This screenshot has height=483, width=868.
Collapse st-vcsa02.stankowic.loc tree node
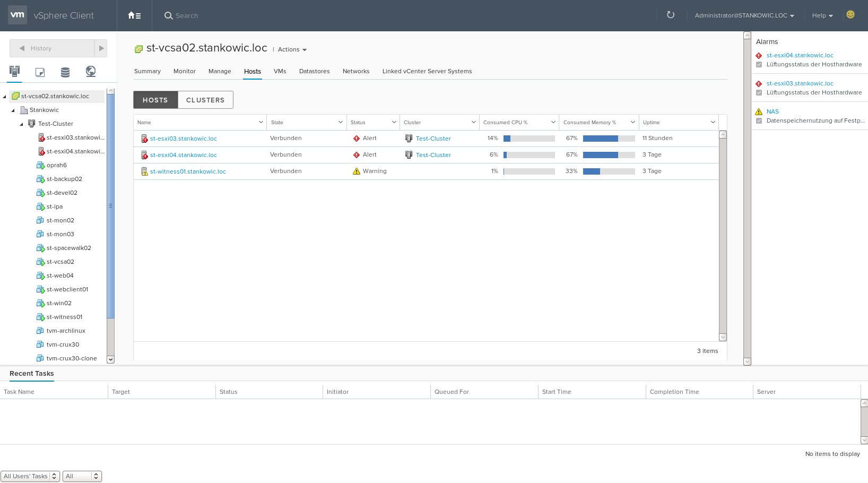(5, 97)
